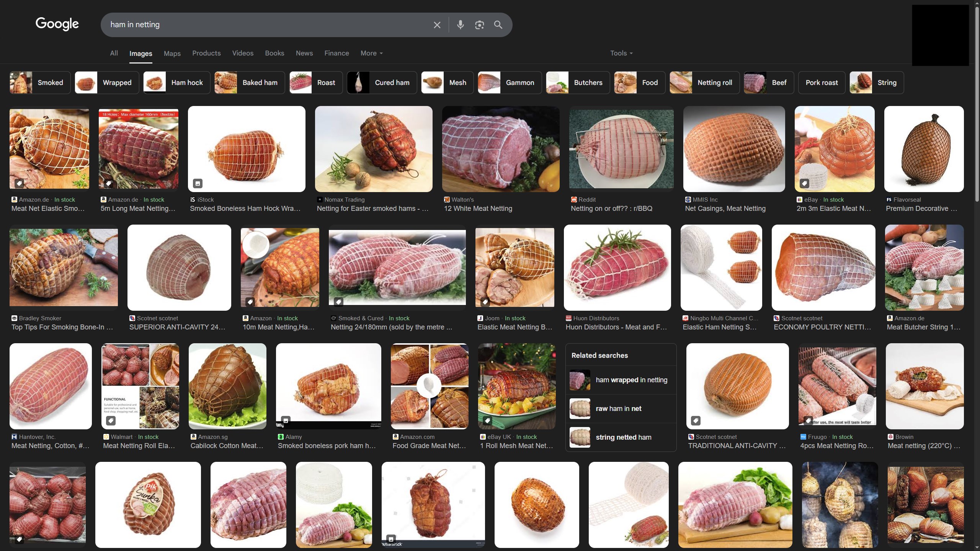Open the Ningbo elastic ham netting thumbnail
Screen dimensions: 980x551
click(x=721, y=267)
